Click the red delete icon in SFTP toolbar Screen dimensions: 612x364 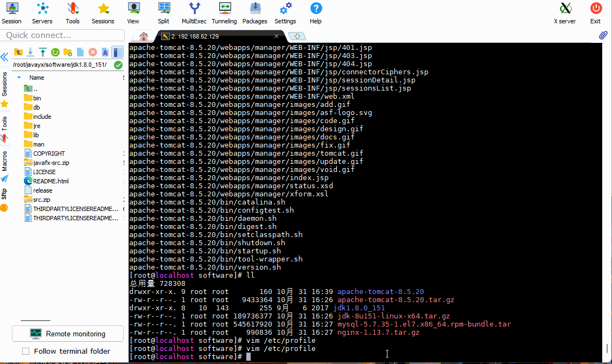tap(92, 52)
